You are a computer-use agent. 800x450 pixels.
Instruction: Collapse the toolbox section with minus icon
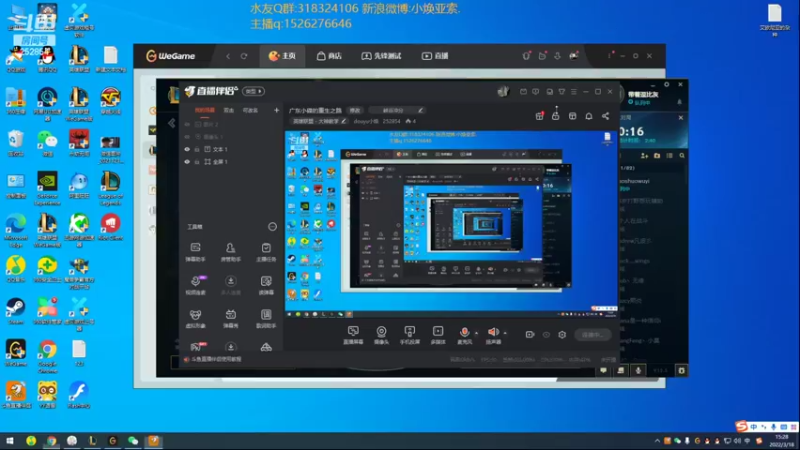coord(272,227)
